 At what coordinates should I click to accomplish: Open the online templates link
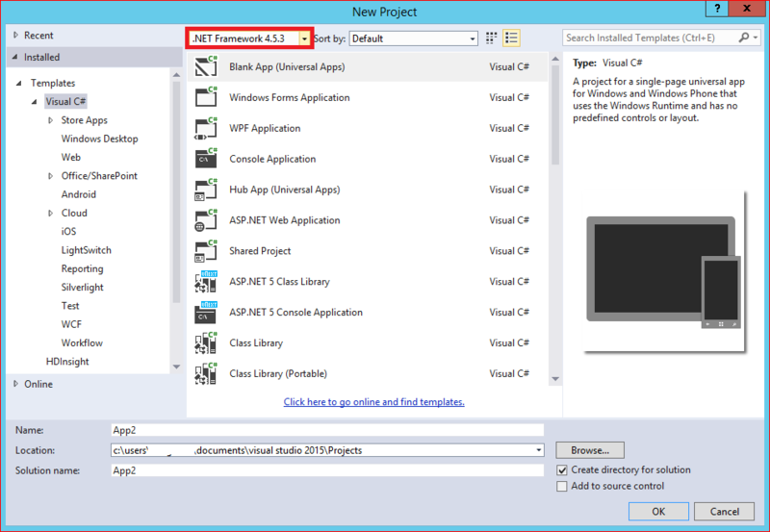[x=373, y=401]
